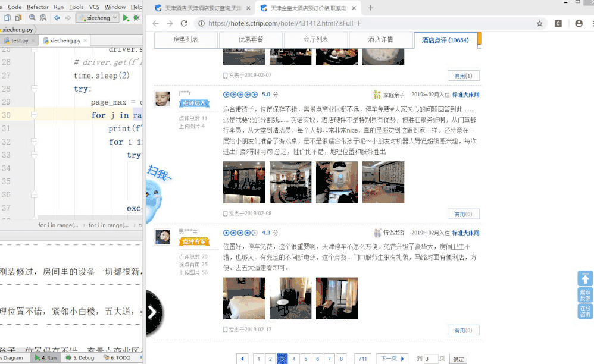Image resolution: width=594 pixels, height=364 pixels.
Task: Click the 在线咨询 floating button
Action: pos(585,312)
